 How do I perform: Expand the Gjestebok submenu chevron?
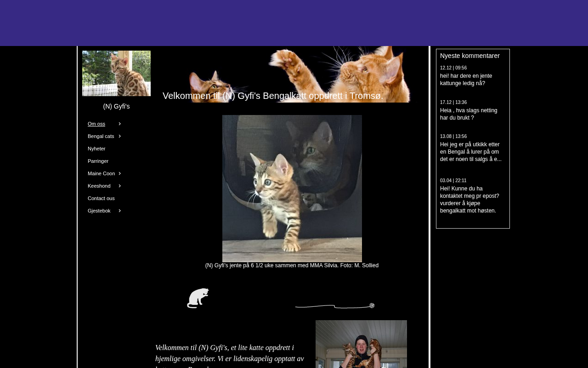click(x=119, y=211)
